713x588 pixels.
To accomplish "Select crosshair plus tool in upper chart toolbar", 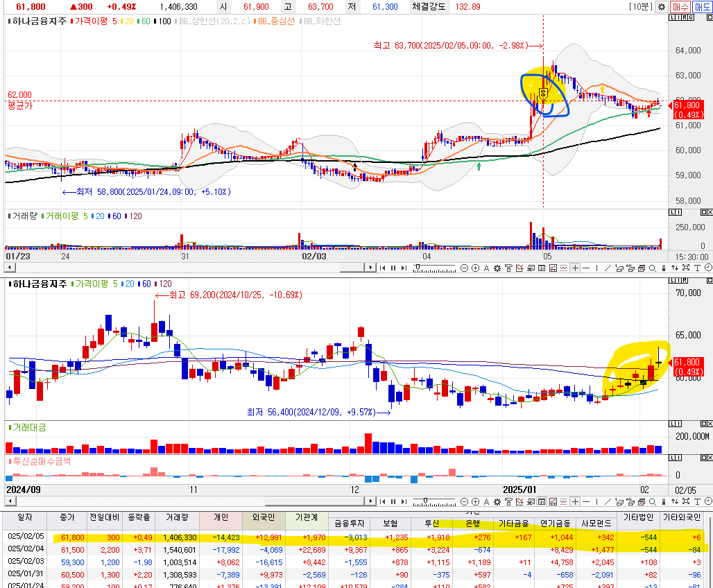I will [x=575, y=268].
